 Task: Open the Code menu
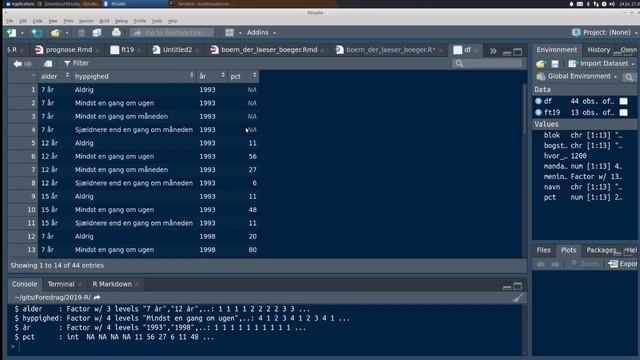click(38, 21)
